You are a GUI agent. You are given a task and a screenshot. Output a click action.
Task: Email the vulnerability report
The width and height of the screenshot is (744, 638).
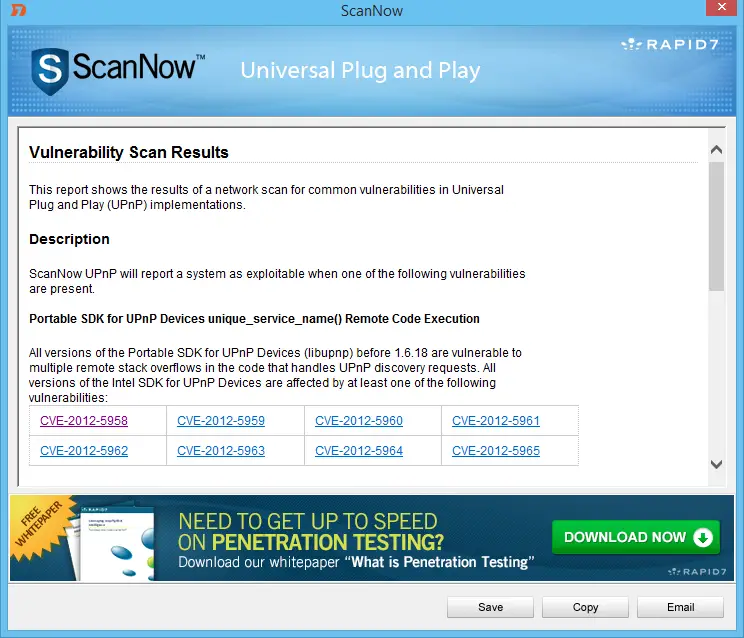[680, 607]
